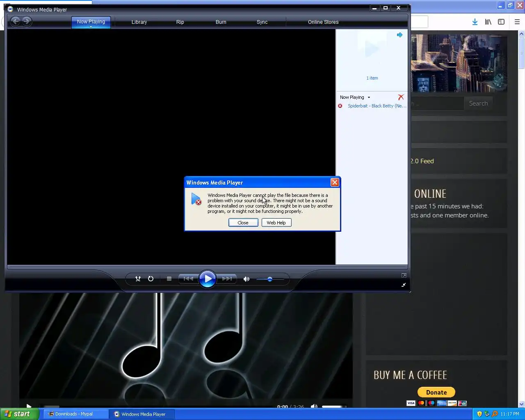
Task: Switch Media Player to compact mode
Action: tap(404, 285)
